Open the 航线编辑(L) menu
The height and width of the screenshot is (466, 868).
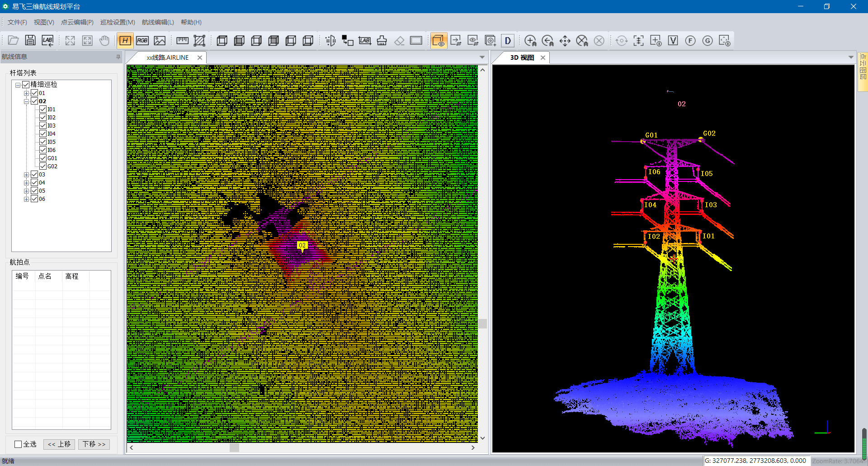[x=157, y=22]
